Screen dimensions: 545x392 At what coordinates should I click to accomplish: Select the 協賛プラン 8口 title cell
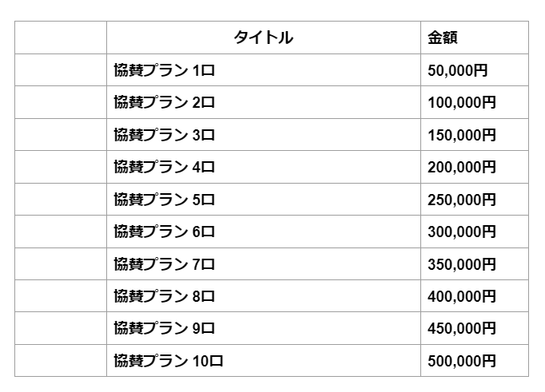(x=165, y=296)
